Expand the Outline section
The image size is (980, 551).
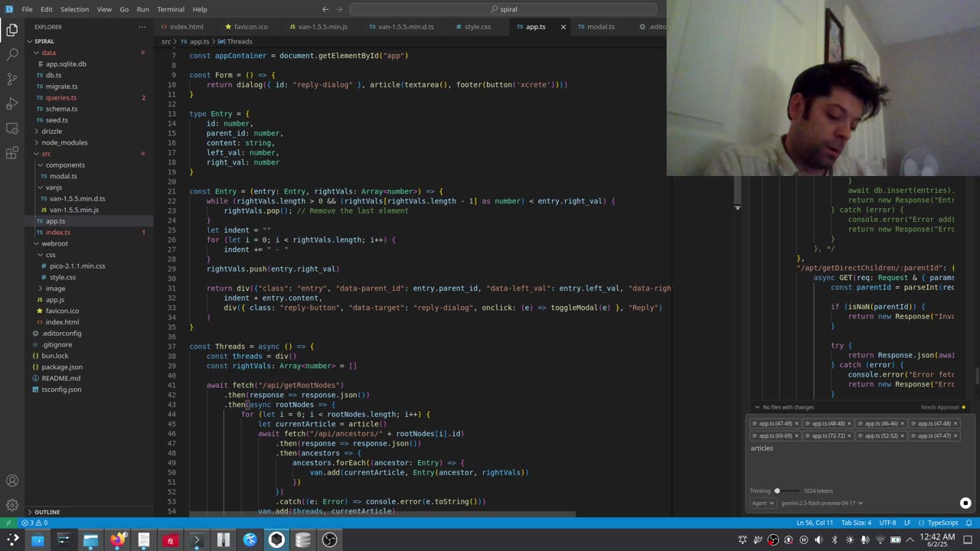pos(89,512)
